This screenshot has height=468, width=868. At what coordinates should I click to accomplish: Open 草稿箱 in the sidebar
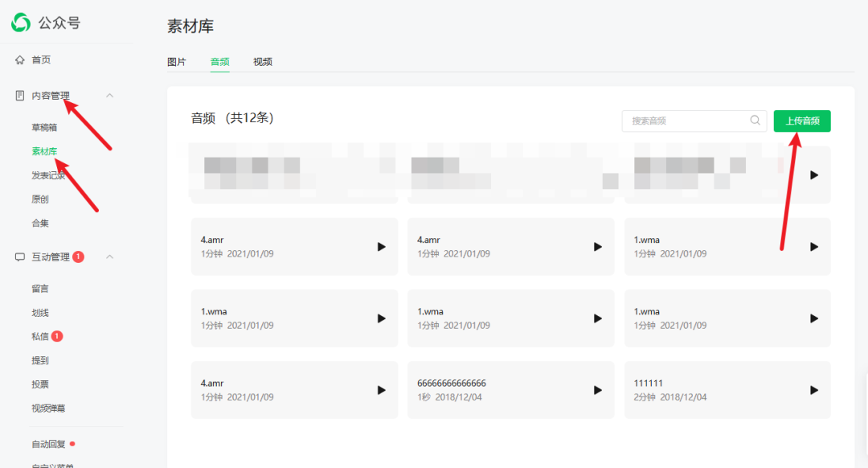coord(44,127)
